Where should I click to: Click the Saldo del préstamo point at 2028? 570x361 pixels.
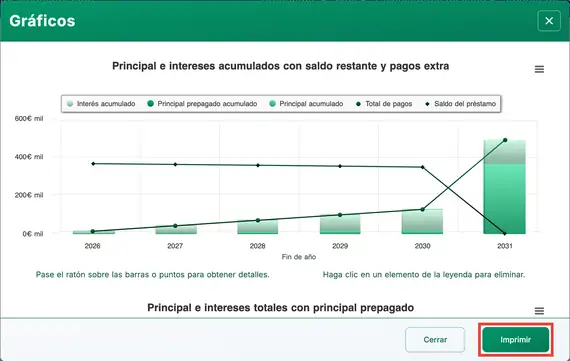coord(258,165)
